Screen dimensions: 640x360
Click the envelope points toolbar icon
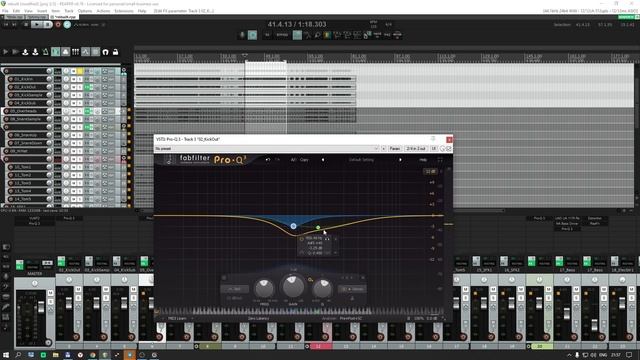point(85,52)
